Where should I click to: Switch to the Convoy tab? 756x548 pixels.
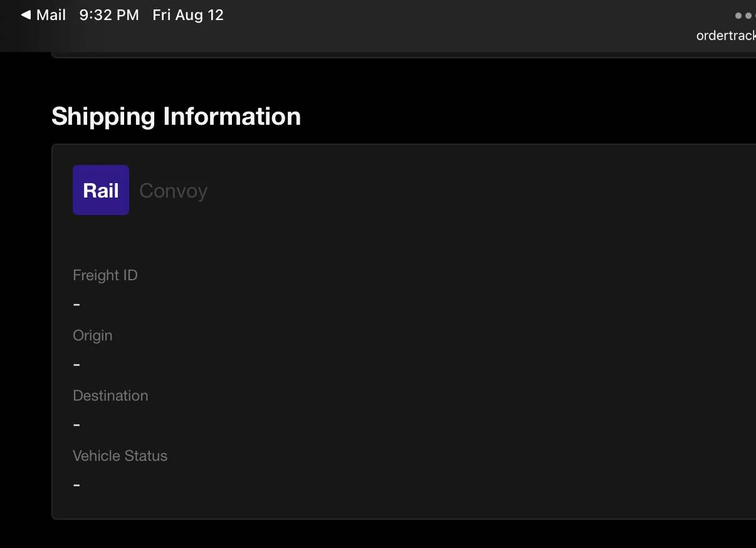click(173, 191)
